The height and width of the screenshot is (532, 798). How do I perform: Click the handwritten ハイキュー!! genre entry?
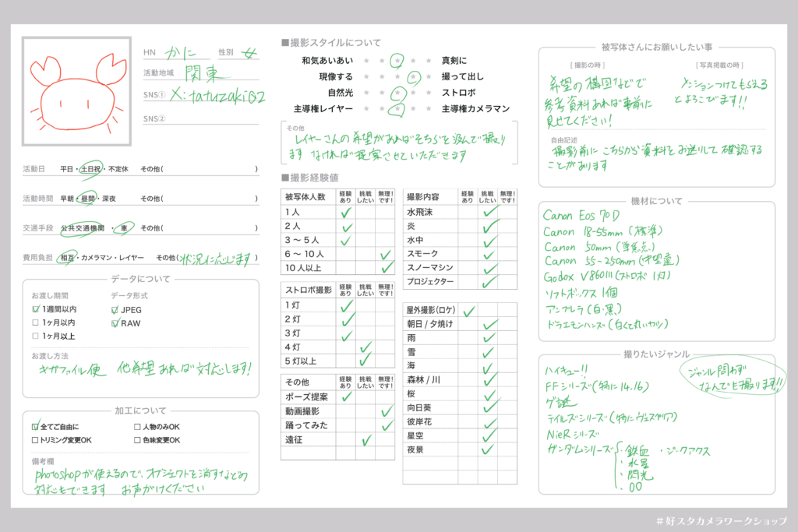(x=567, y=370)
